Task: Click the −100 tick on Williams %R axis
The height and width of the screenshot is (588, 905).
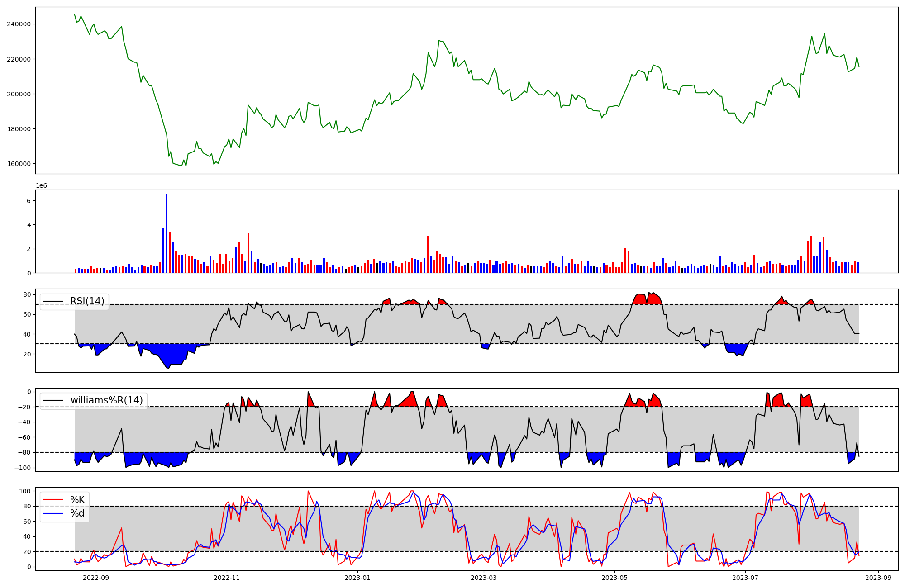Action: [x=22, y=468]
